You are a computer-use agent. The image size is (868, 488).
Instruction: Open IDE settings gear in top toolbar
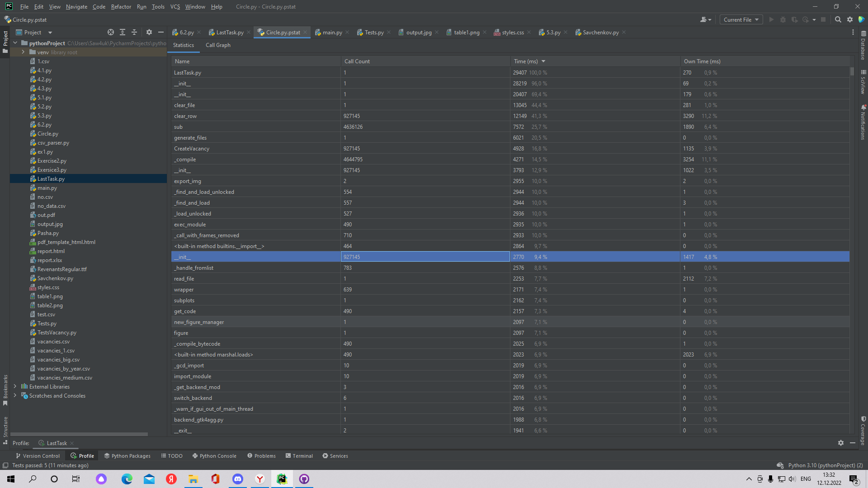pos(850,19)
